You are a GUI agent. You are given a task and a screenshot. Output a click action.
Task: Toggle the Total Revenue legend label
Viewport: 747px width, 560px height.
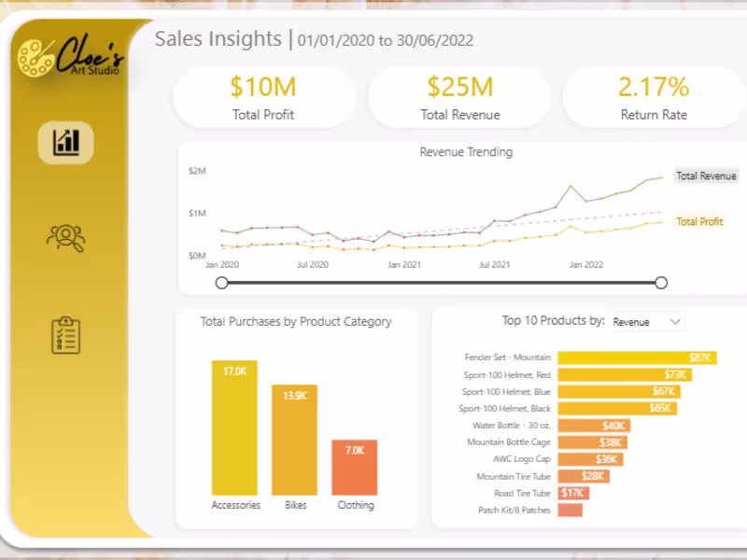coord(706,175)
